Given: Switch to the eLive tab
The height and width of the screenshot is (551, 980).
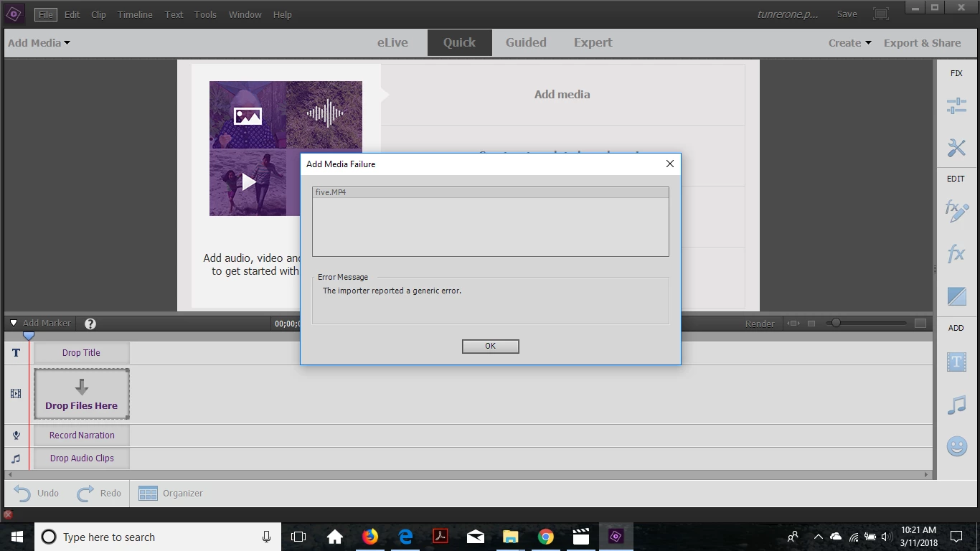Looking at the screenshot, I should tap(392, 42).
